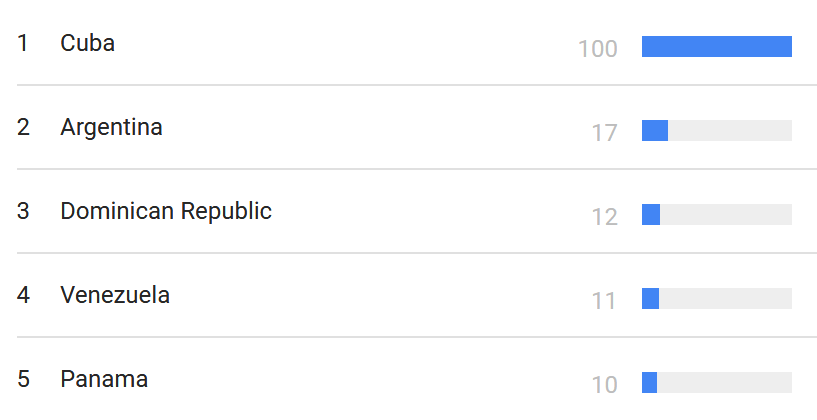Image resolution: width=817 pixels, height=420 pixels.
Task: Click Venezuela's blue bar segment
Action: [650, 298]
